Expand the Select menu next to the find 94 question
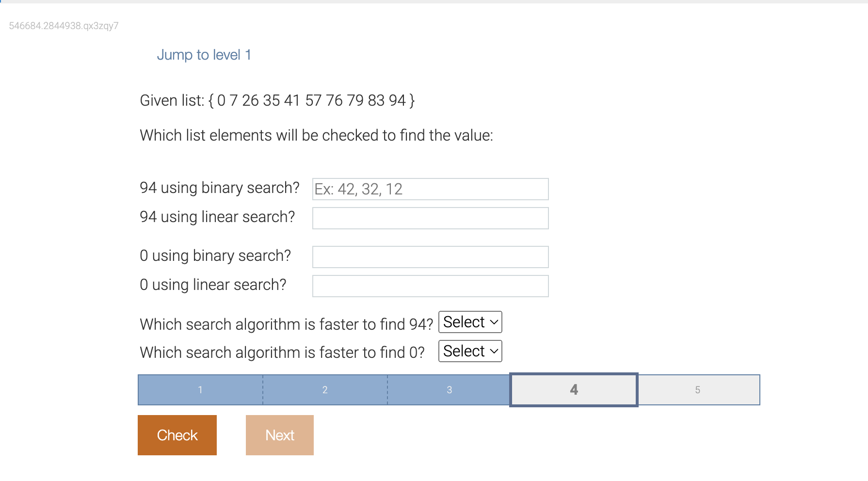Image resolution: width=868 pixels, height=481 pixels. (469, 322)
